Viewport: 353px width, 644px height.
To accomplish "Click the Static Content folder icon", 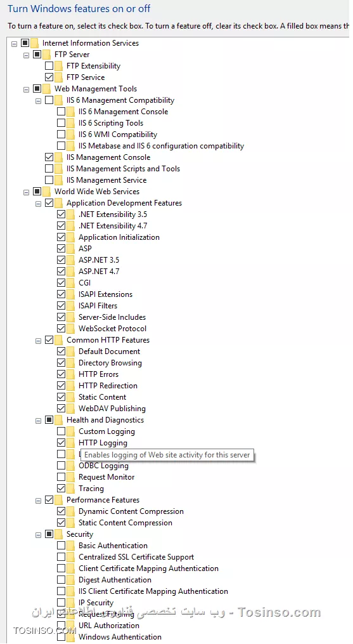I will pos(71,397).
